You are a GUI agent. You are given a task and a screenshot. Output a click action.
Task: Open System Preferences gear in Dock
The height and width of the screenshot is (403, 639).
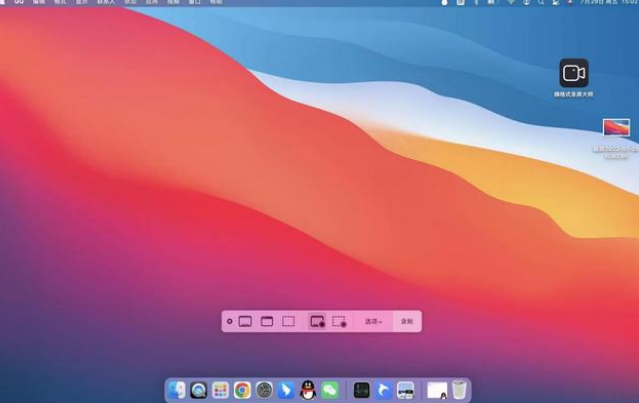(264, 390)
